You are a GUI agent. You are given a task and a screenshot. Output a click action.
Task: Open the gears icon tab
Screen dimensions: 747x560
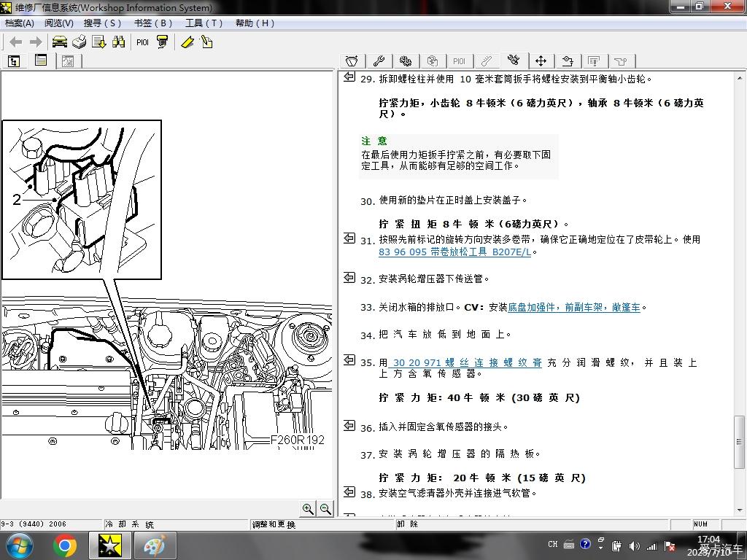[x=406, y=61]
